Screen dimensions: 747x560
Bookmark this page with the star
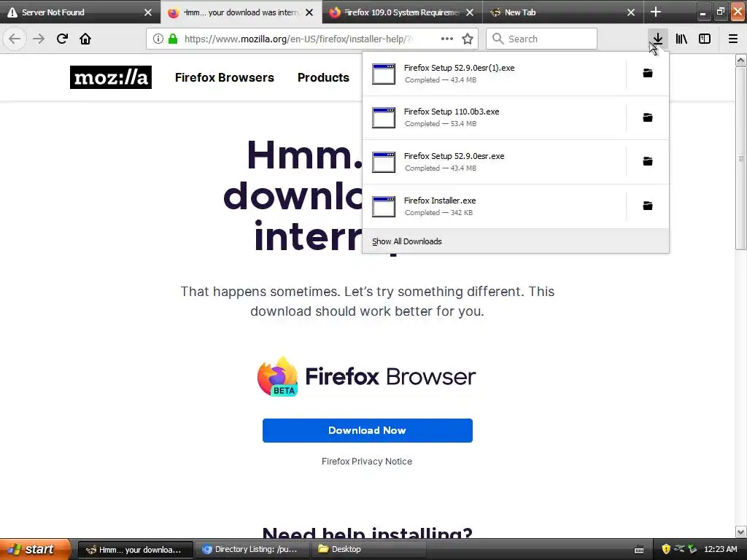(x=468, y=39)
